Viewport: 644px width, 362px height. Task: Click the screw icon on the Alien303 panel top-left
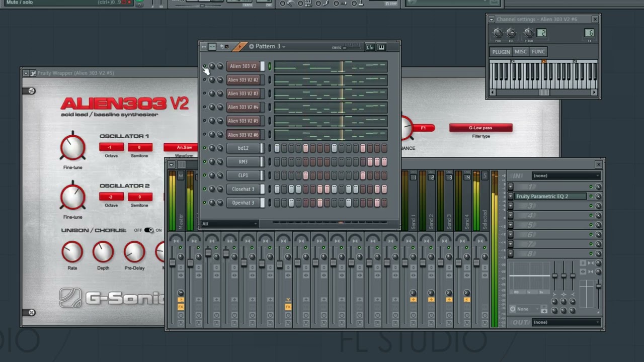point(32,91)
